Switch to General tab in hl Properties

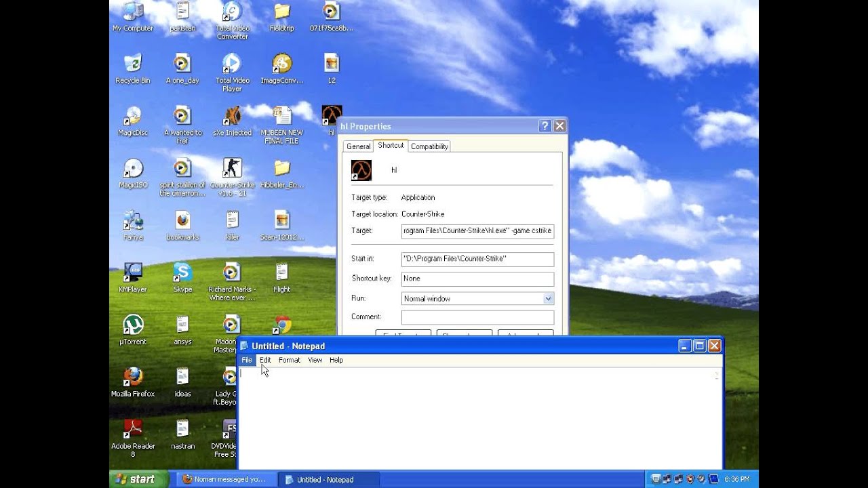[358, 146]
